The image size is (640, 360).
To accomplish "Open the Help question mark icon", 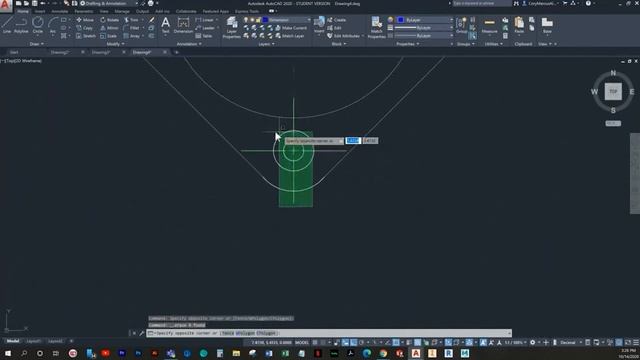I will (x=588, y=3).
